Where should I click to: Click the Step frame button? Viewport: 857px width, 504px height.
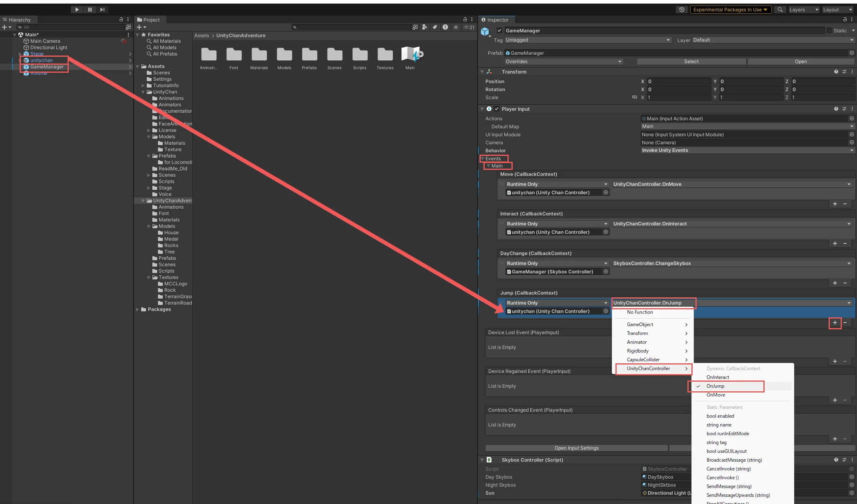click(102, 10)
